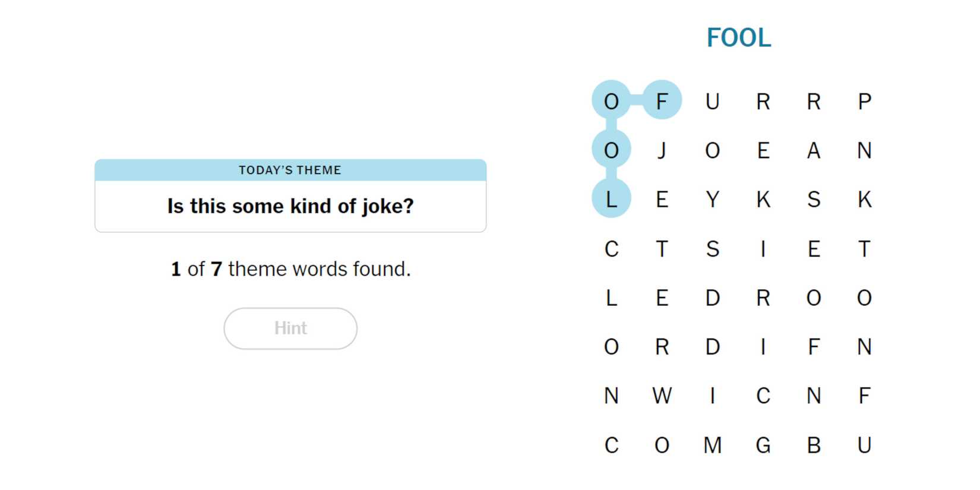This screenshot has width=980, height=490.
Task: Click the highlighted L tile
Action: pos(611,200)
